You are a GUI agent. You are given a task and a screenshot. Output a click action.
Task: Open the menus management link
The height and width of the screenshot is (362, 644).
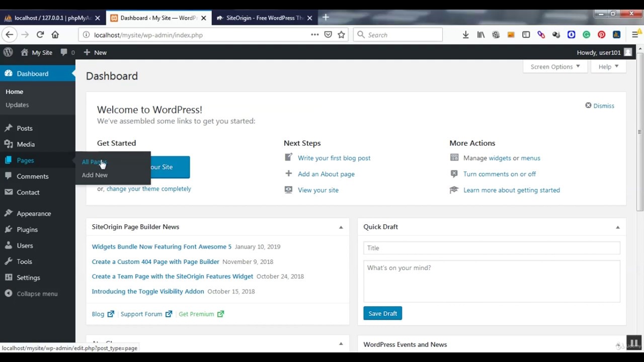pyautogui.click(x=530, y=158)
